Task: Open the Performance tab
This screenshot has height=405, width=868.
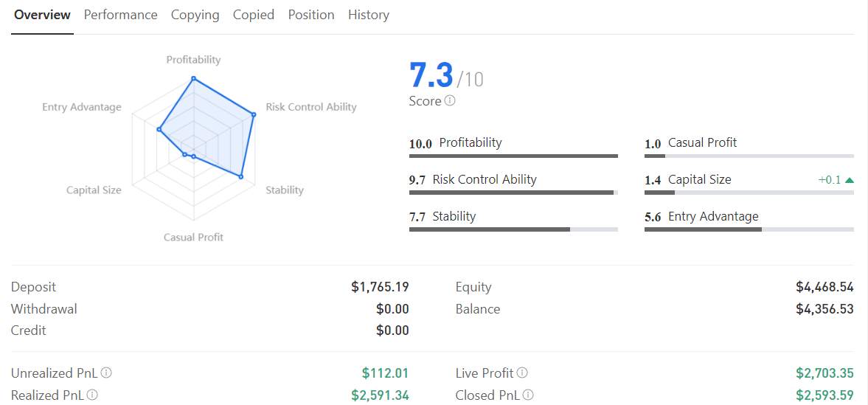Action: (120, 15)
